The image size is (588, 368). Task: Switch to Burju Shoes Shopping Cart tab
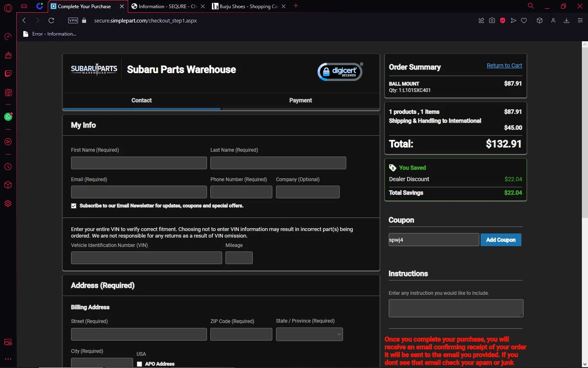coord(249,6)
